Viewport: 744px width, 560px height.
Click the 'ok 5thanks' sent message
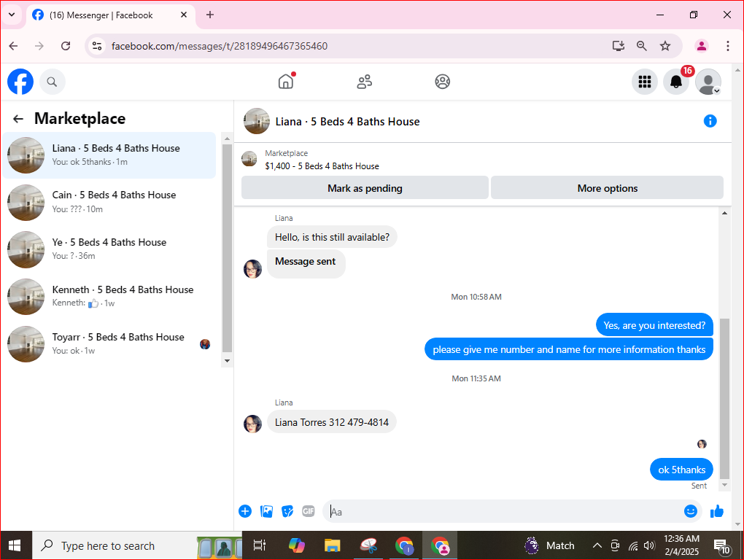pyautogui.click(x=681, y=470)
